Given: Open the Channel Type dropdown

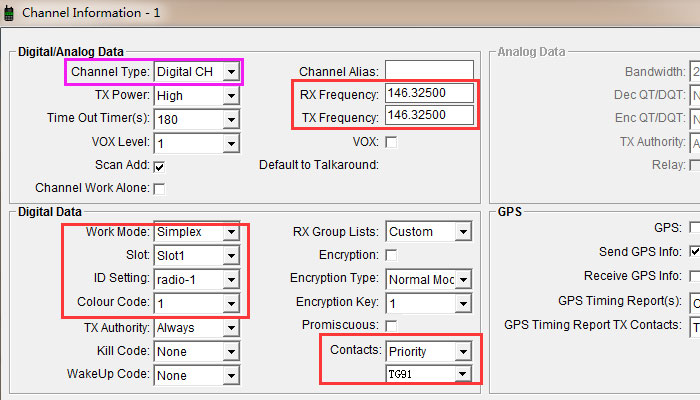Looking at the screenshot, I should 232,73.
